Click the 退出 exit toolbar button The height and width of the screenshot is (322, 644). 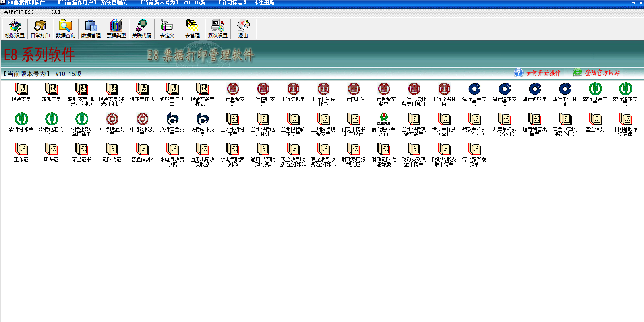pos(243,29)
